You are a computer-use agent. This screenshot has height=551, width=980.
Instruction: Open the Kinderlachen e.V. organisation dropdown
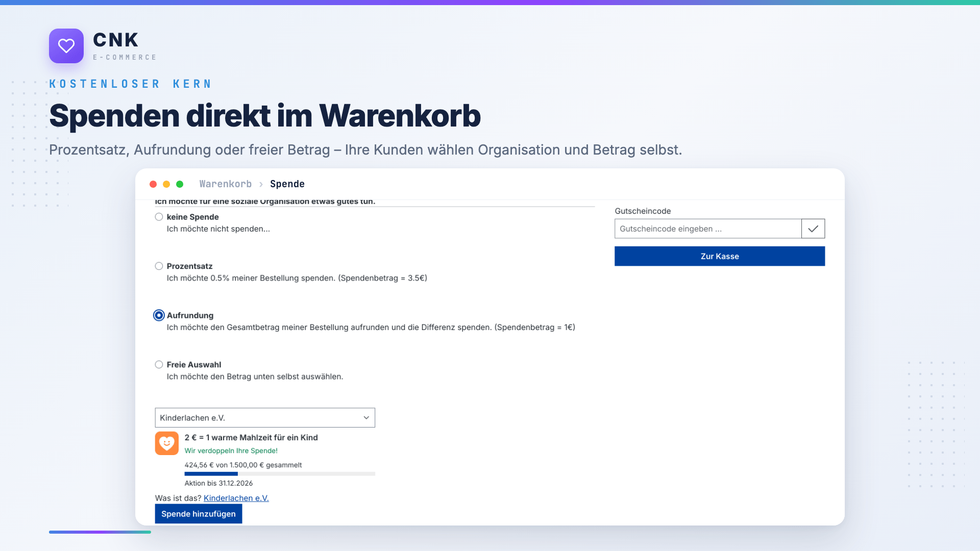[x=265, y=418]
